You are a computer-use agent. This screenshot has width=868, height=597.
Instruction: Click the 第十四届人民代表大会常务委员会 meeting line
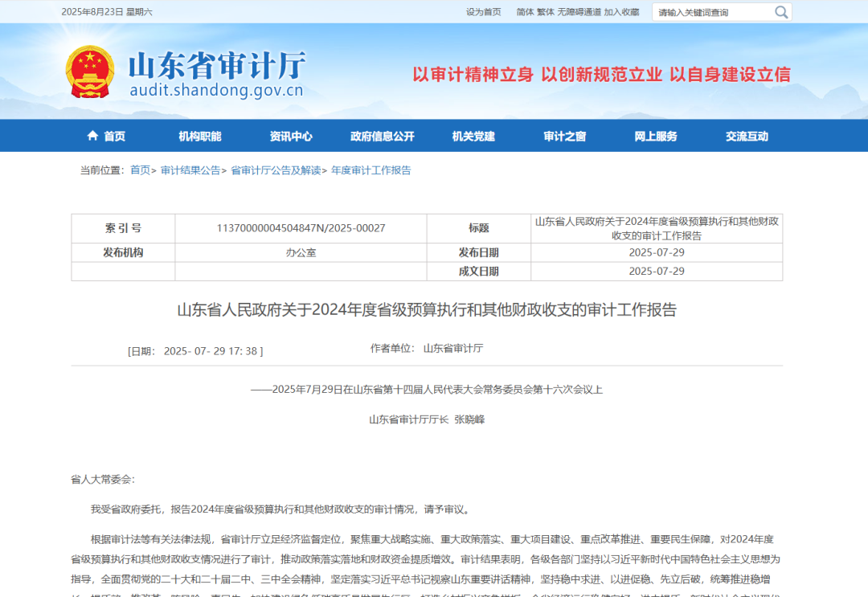(x=427, y=390)
